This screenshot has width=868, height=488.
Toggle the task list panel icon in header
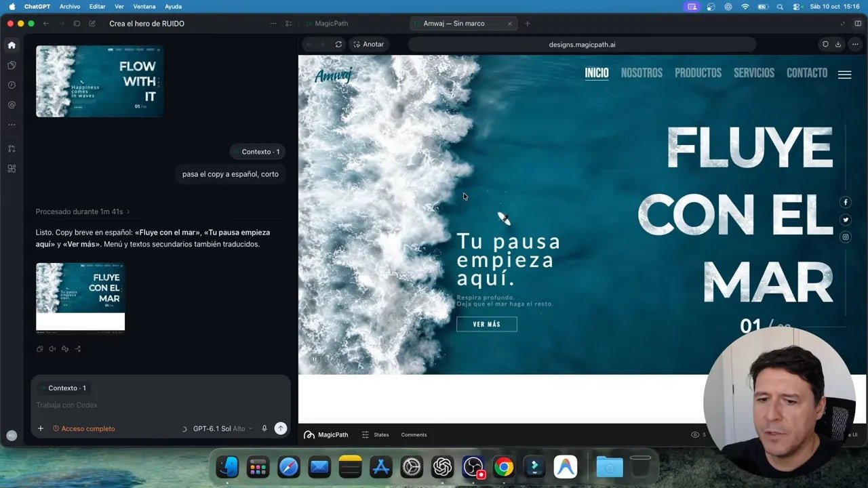click(289, 24)
